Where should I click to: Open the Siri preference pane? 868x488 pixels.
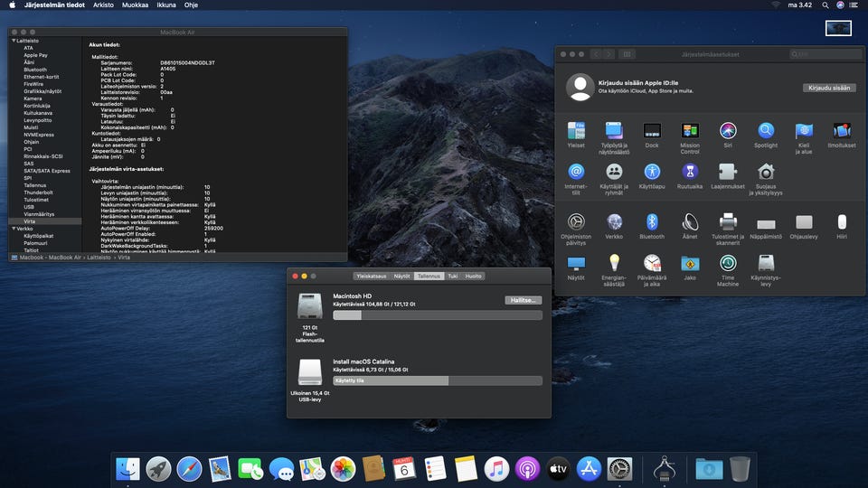coord(728,131)
